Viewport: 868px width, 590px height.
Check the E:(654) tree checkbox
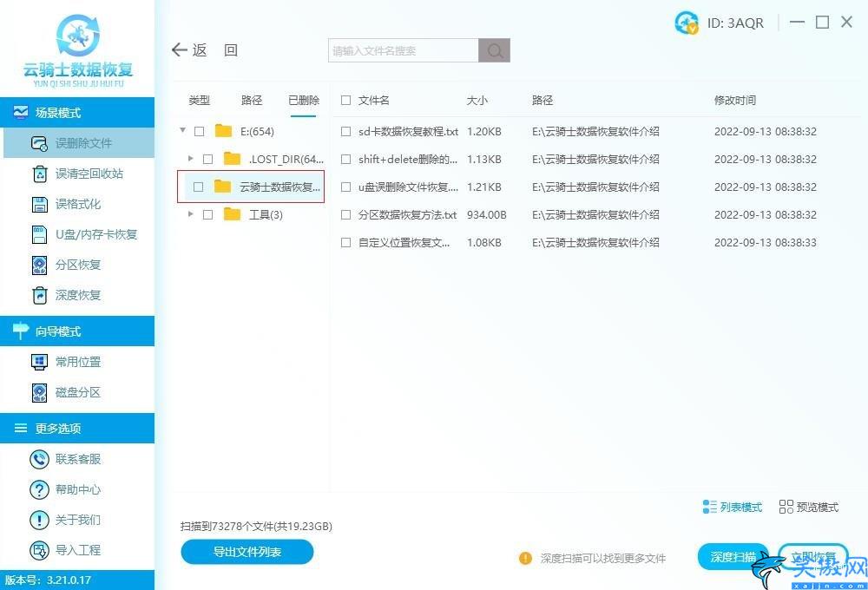[200, 131]
